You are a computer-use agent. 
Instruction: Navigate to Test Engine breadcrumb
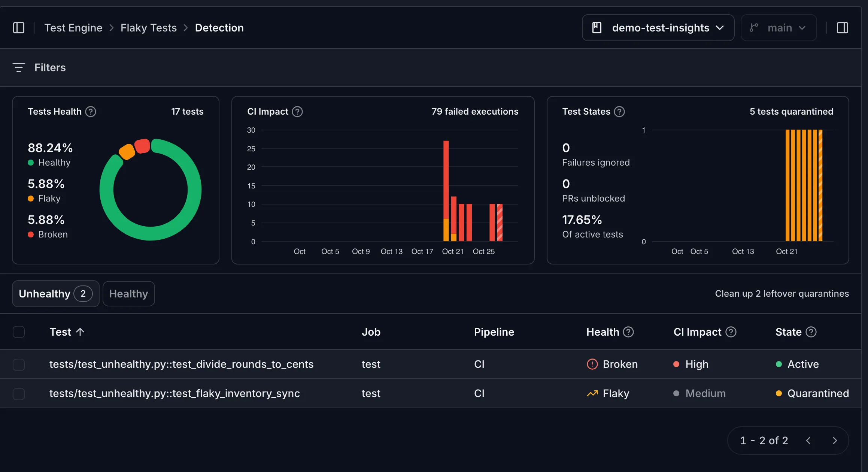[x=73, y=28]
